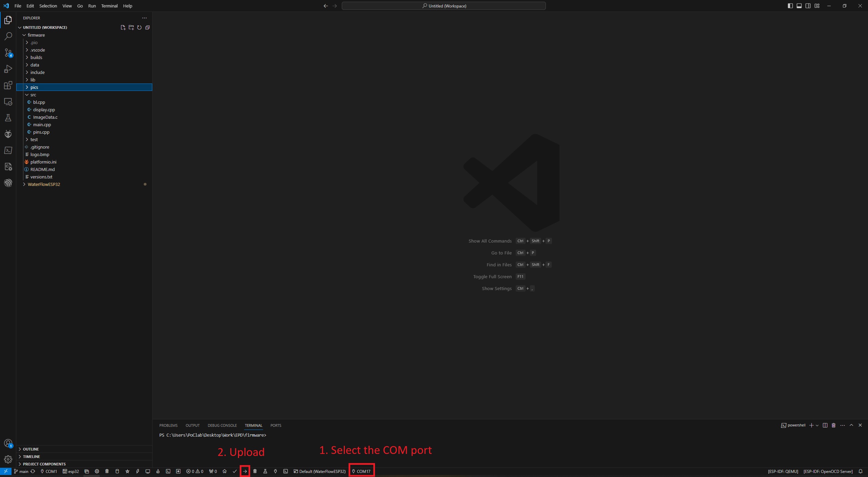Open the Selection menu
Viewport: 868px width, 477px height.
coord(48,6)
